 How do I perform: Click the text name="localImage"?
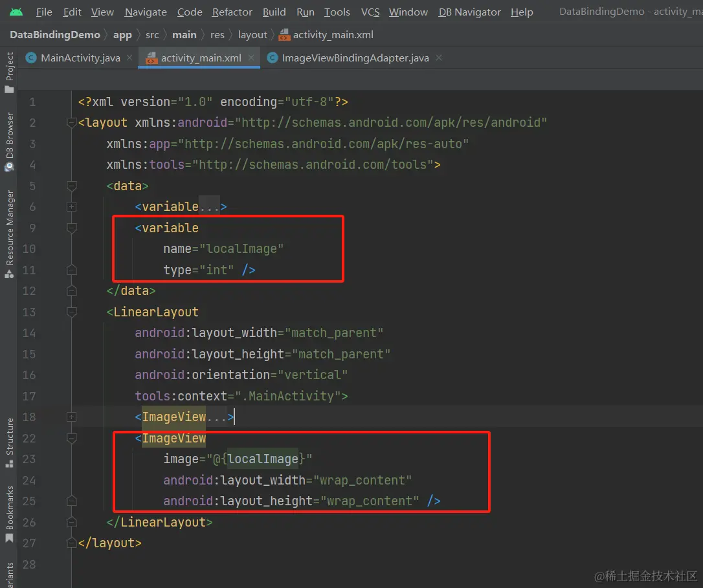tap(223, 249)
